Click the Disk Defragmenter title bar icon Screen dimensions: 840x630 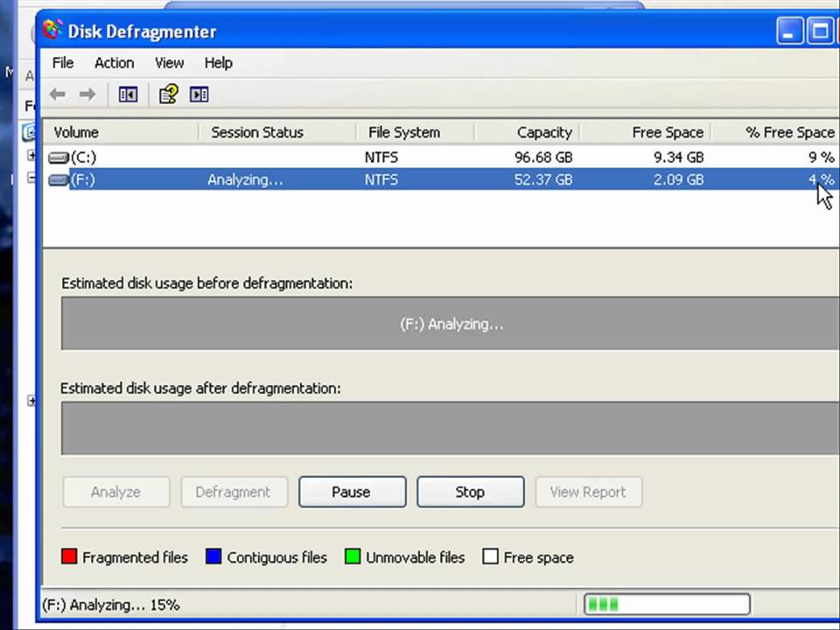[x=52, y=30]
